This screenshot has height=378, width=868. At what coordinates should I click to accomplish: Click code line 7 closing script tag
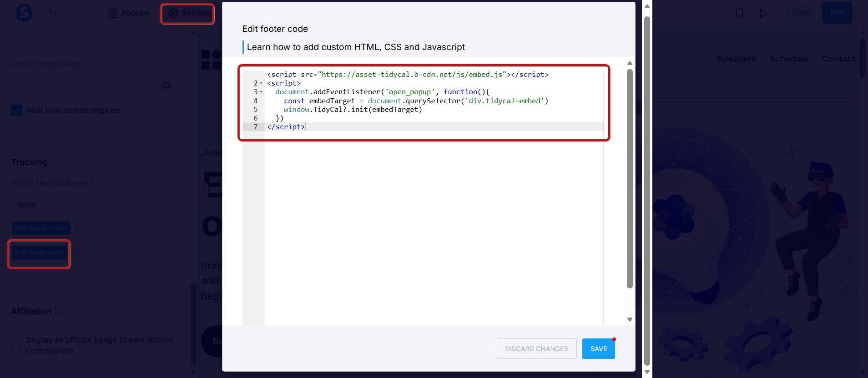pos(286,127)
